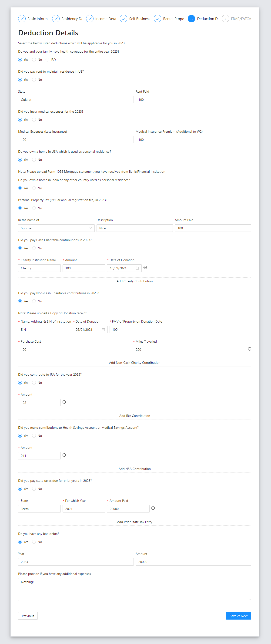Viewport: 271px width, 644px height.
Task: Focus the prior state tax State field Texas
Action: [x=39, y=509]
